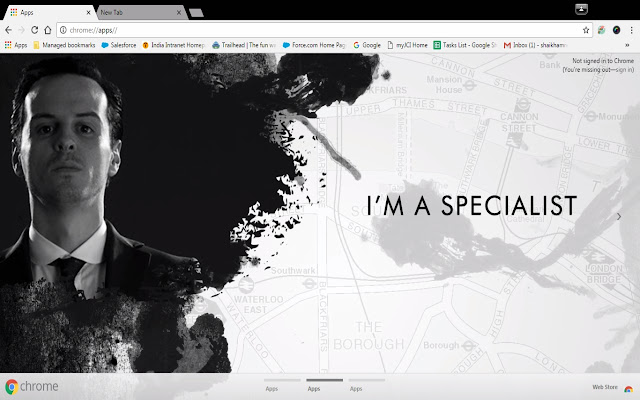Open the Force.com Home Page bookmark
This screenshot has width=640, height=400.
tap(314, 45)
